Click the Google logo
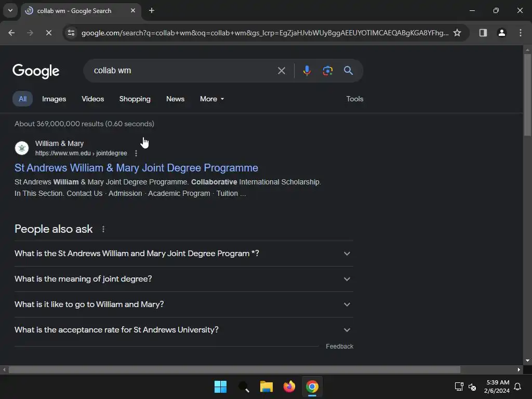This screenshot has width=532, height=399. (x=36, y=71)
